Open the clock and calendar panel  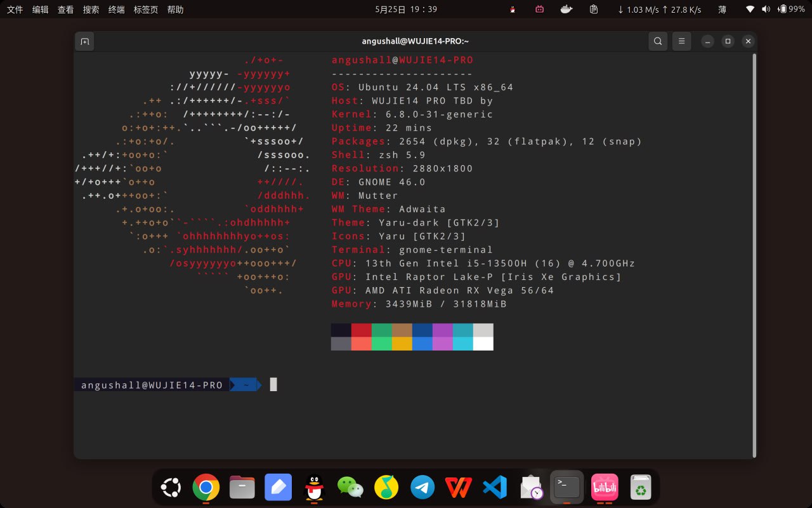click(406, 10)
